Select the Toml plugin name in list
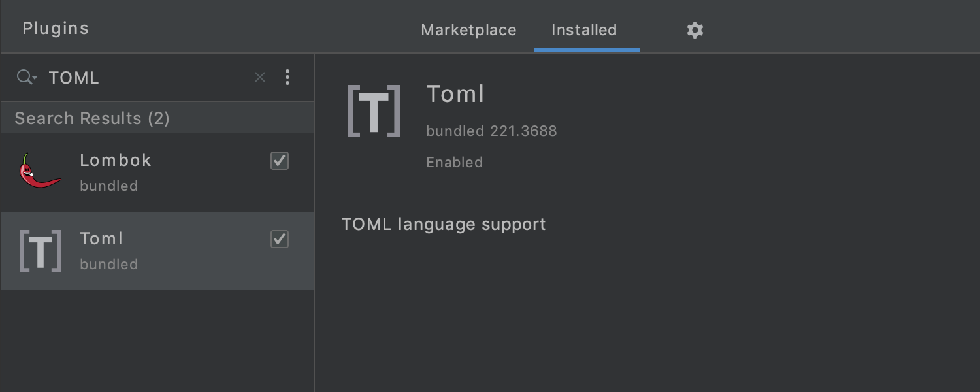This screenshot has height=392, width=980. point(101,238)
